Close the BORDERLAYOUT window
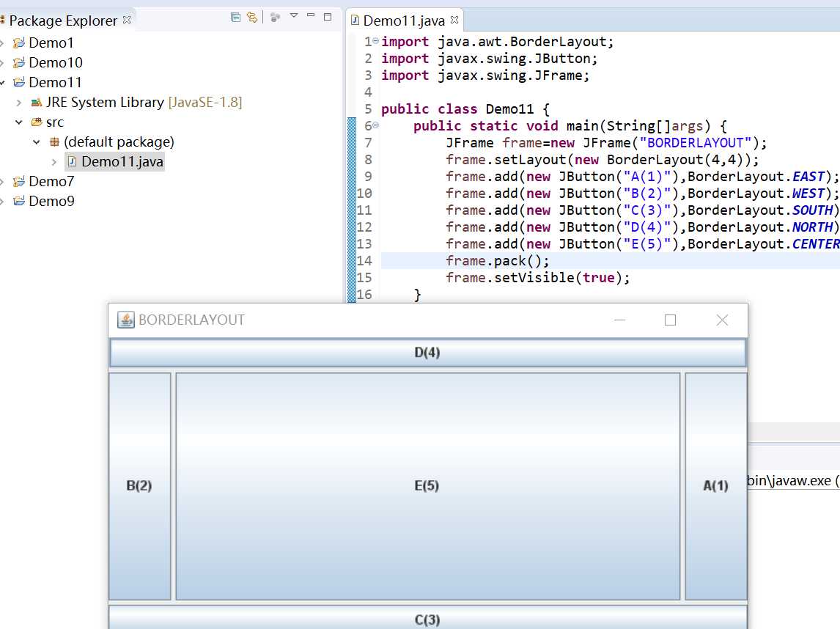The height and width of the screenshot is (629, 840). point(722,320)
